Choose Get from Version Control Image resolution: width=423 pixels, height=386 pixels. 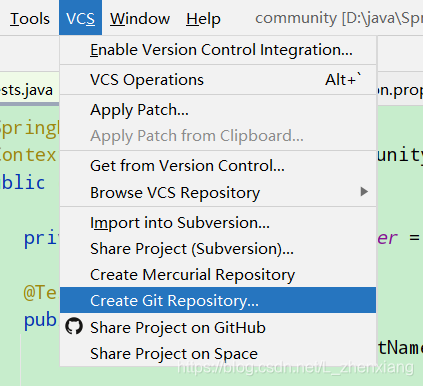[218, 166]
